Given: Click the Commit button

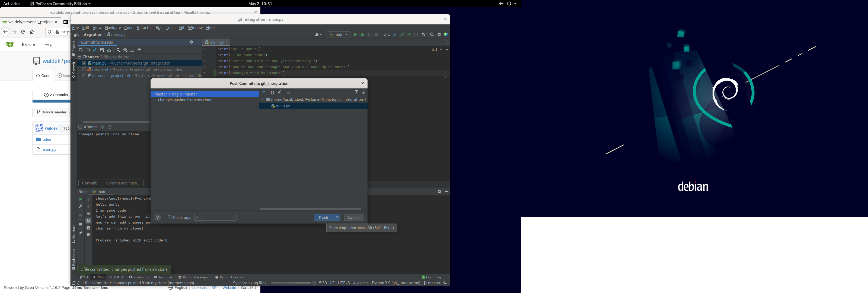Looking at the screenshot, I should pyautogui.click(x=89, y=183).
